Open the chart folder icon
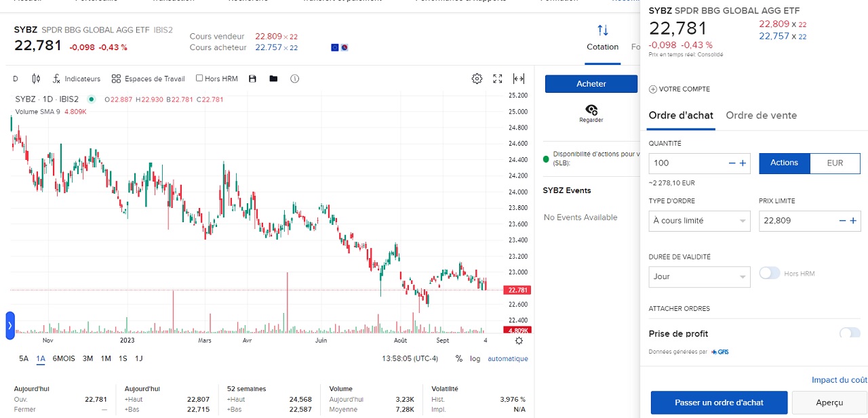Image resolution: width=868 pixels, height=418 pixels. pos(273,79)
